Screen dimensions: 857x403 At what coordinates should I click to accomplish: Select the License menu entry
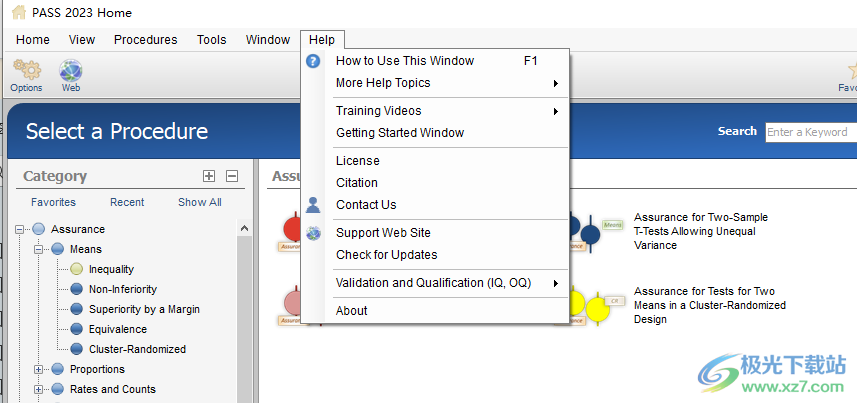coord(435,161)
